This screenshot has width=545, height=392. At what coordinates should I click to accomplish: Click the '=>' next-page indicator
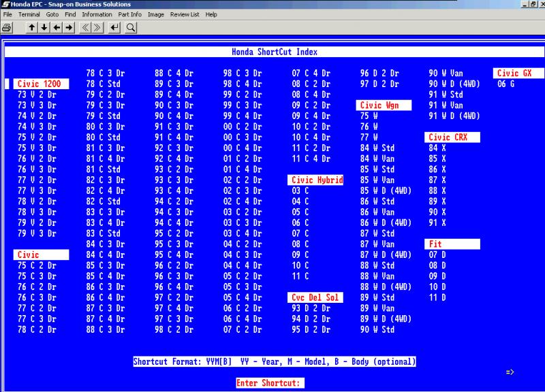tap(510, 372)
